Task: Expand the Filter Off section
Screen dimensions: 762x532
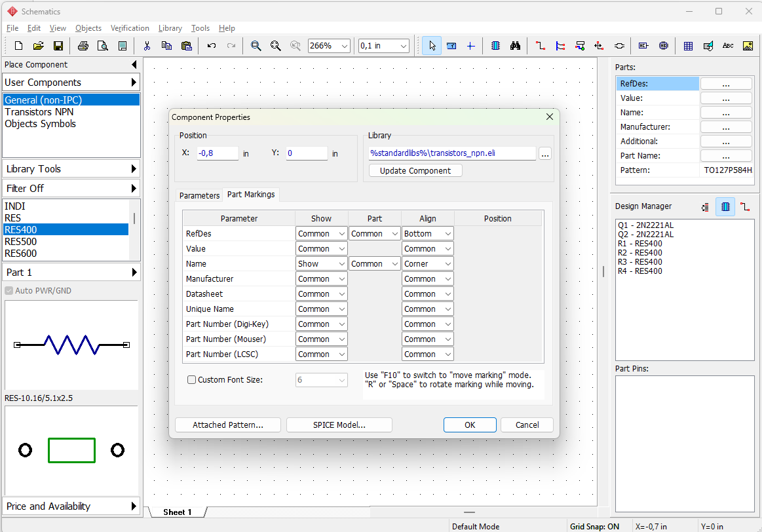Action: 71,188
